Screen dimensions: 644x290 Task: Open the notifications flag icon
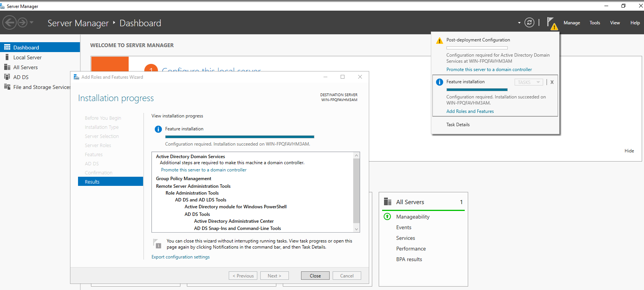(552, 23)
